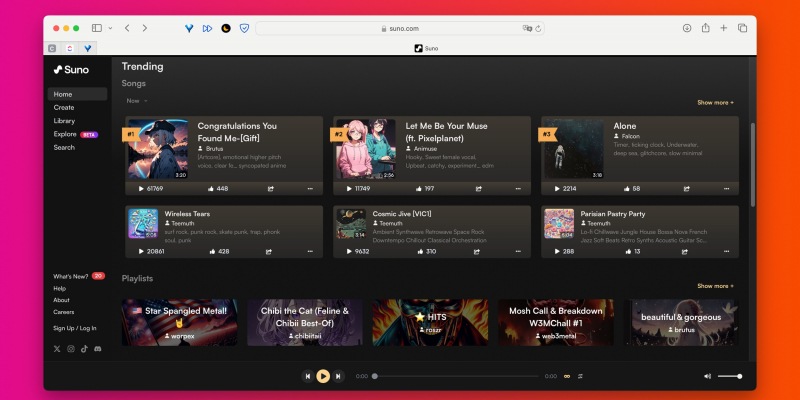Open more options for Alone

click(x=726, y=189)
